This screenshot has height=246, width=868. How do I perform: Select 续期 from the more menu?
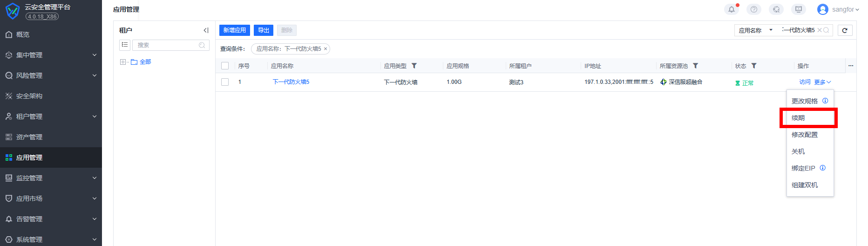click(x=798, y=118)
